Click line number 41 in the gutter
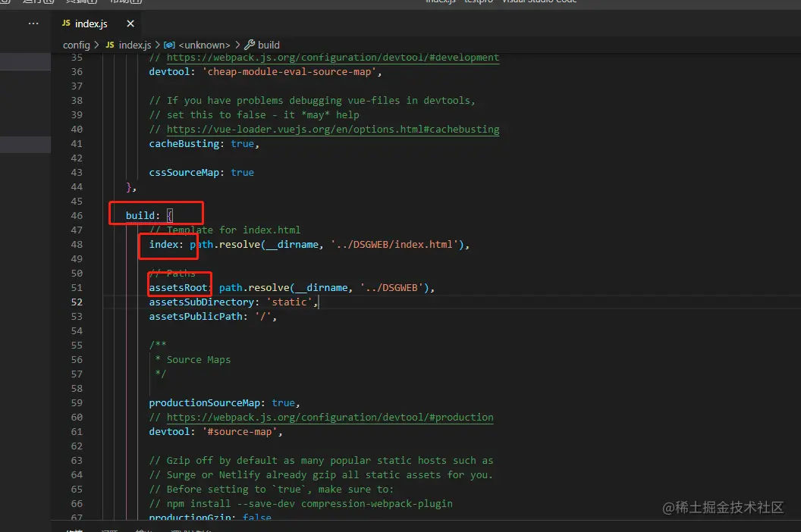 pos(77,143)
